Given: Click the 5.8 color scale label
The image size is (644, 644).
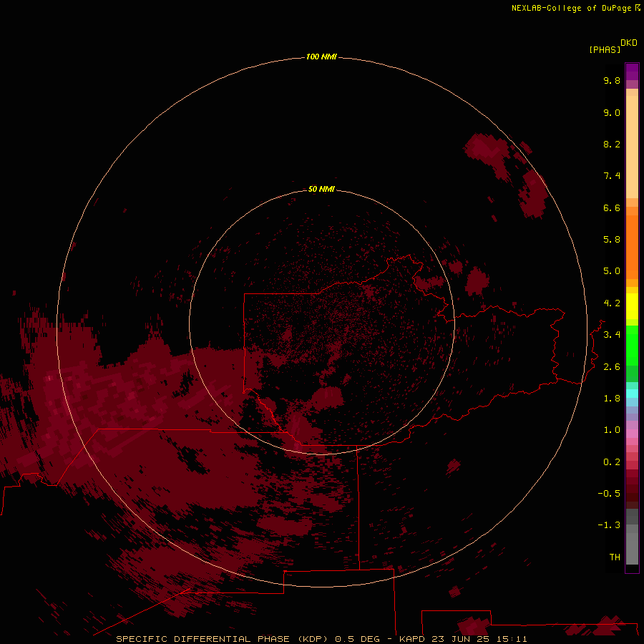Looking at the screenshot, I should (612, 240).
